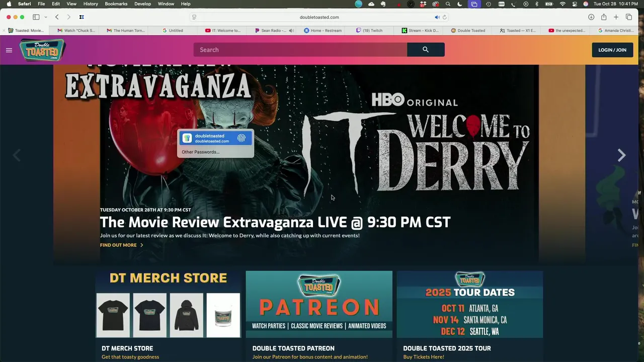Go to previous carousel slide arrow
The width and height of the screenshot is (644, 362).
(17, 155)
